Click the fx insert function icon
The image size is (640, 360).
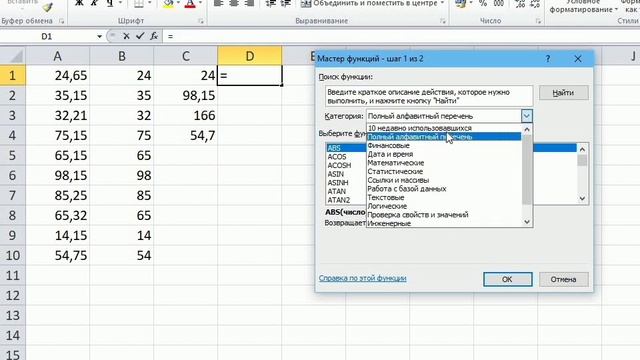(x=154, y=36)
